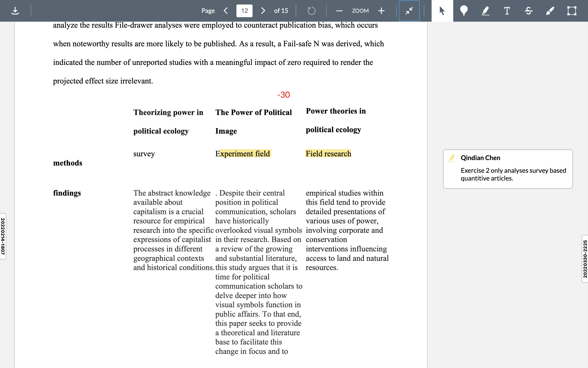Click the highlight icon in comment card
Image resolution: width=588 pixels, height=368 pixels.
tap(452, 158)
